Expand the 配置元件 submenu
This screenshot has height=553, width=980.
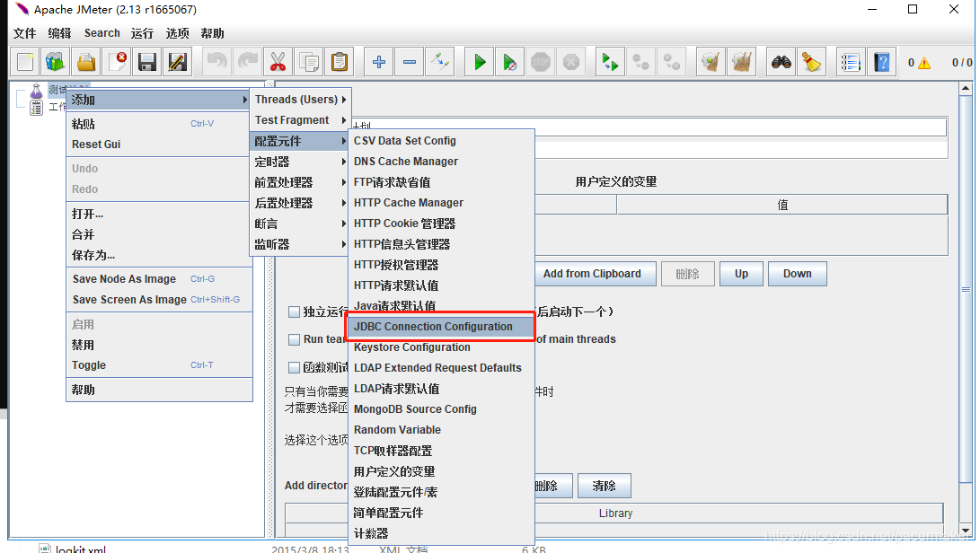(300, 141)
